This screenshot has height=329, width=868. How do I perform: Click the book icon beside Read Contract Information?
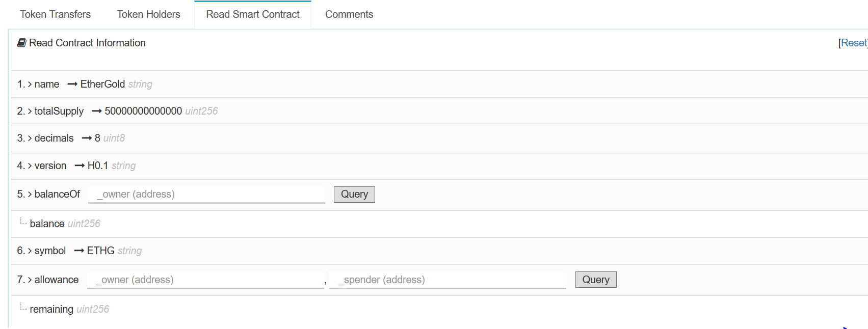[21, 43]
